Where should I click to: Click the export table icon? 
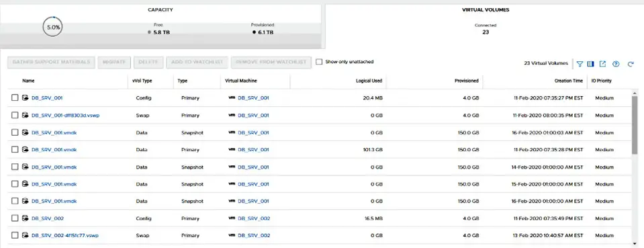pos(602,64)
